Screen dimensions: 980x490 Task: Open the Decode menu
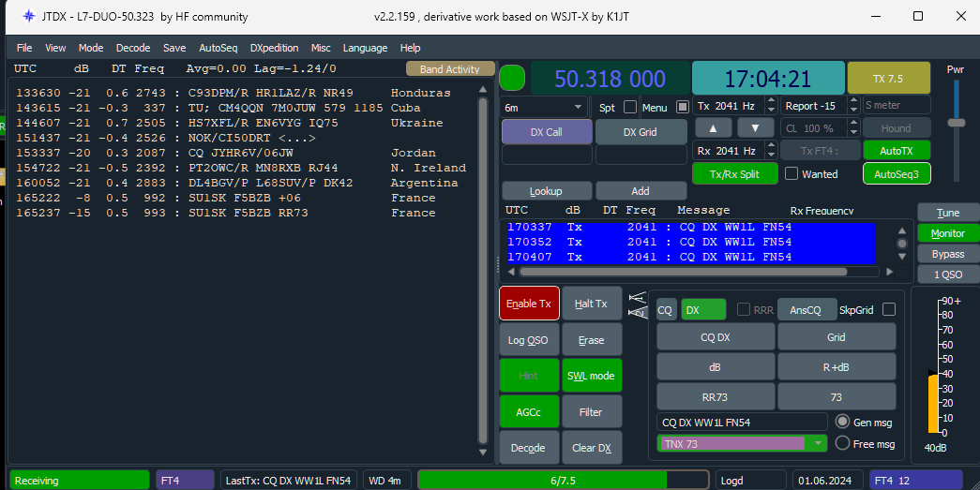pos(133,48)
